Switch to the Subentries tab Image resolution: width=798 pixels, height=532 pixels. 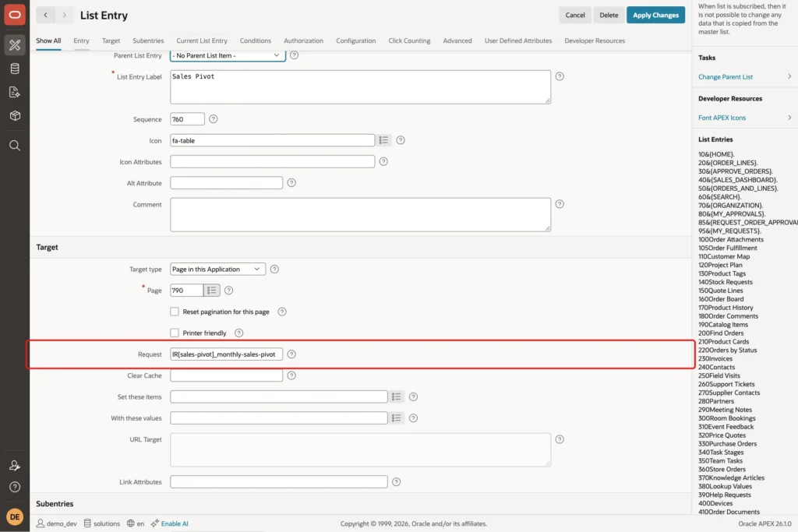(x=148, y=41)
